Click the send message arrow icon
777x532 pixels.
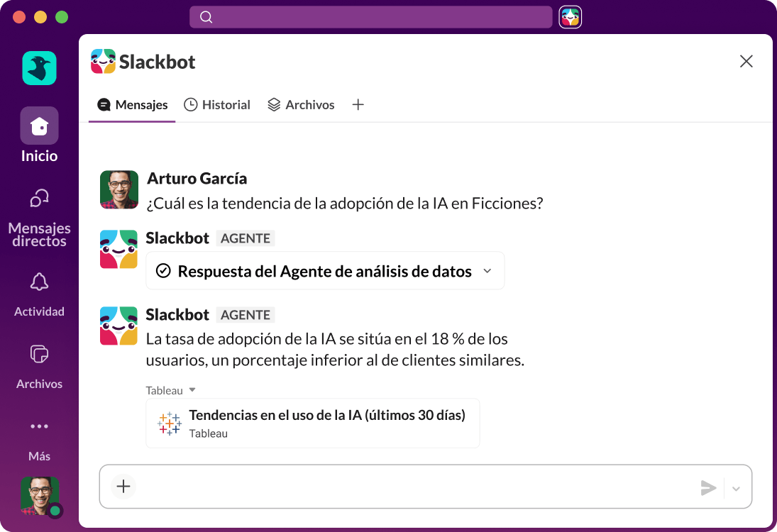[x=708, y=487]
